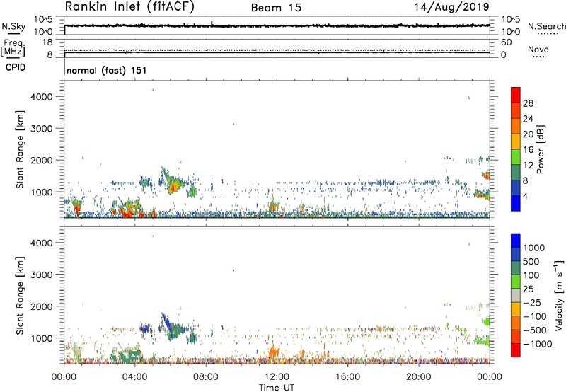Click the '28' power colorbar value

click(528, 103)
